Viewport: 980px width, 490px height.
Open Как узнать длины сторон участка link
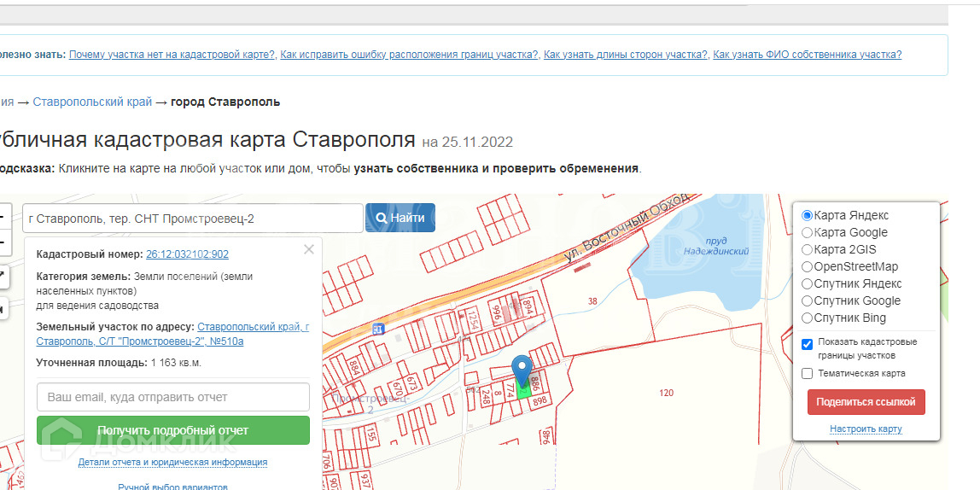click(626, 55)
